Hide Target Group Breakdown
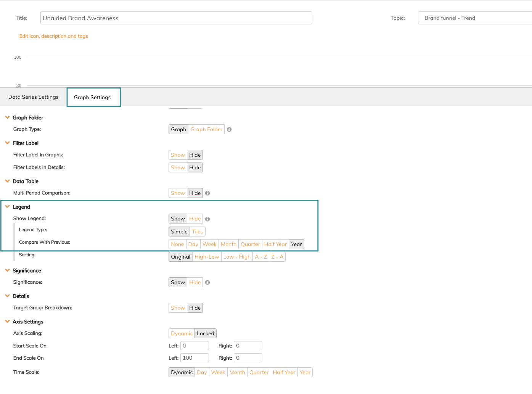This screenshot has width=532, height=394. pos(195,308)
